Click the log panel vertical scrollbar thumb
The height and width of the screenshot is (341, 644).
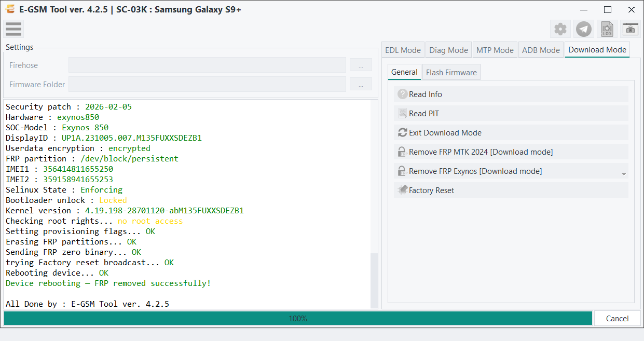click(374, 280)
